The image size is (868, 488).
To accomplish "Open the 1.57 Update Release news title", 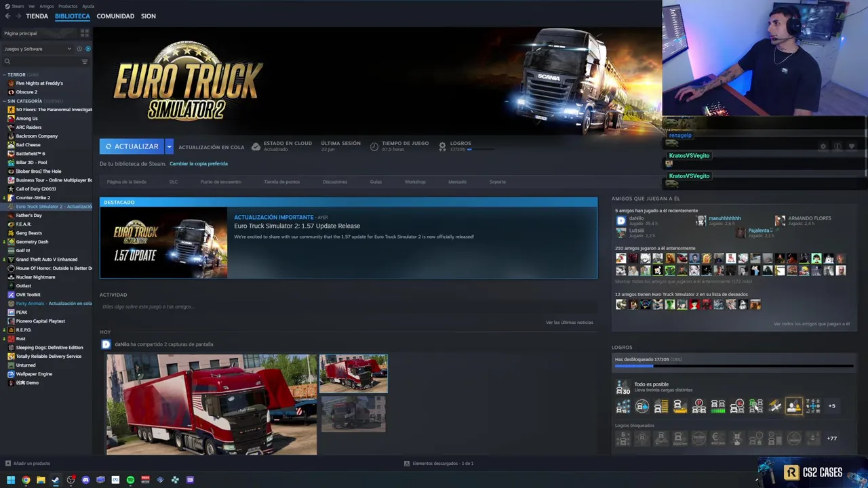I will (297, 226).
